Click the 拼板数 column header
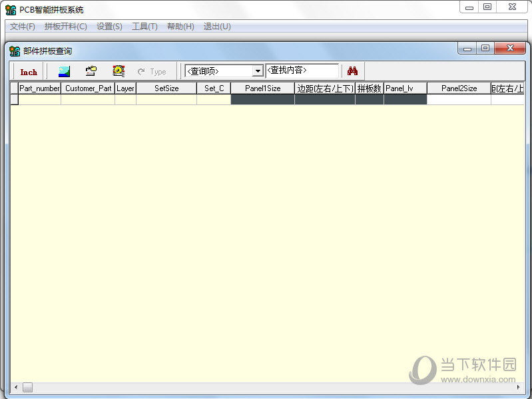The height and width of the screenshot is (399, 532). tap(369, 88)
